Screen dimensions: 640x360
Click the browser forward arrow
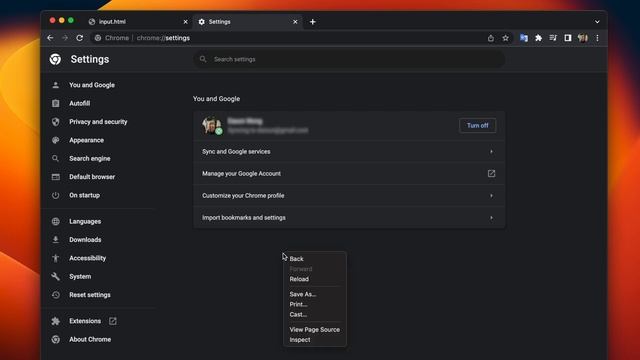click(x=65, y=38)
